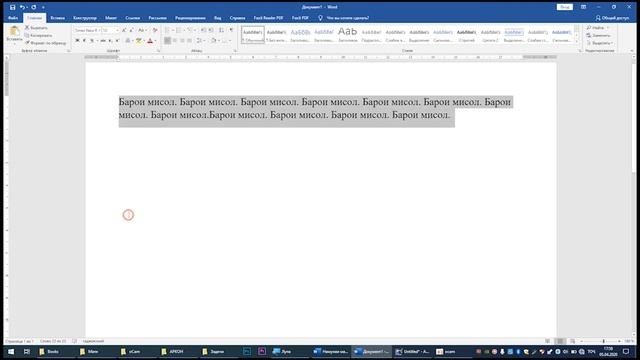Toggle subscript formatting
The width and height of the screenshot is (640, 360).
coord(110,40)
